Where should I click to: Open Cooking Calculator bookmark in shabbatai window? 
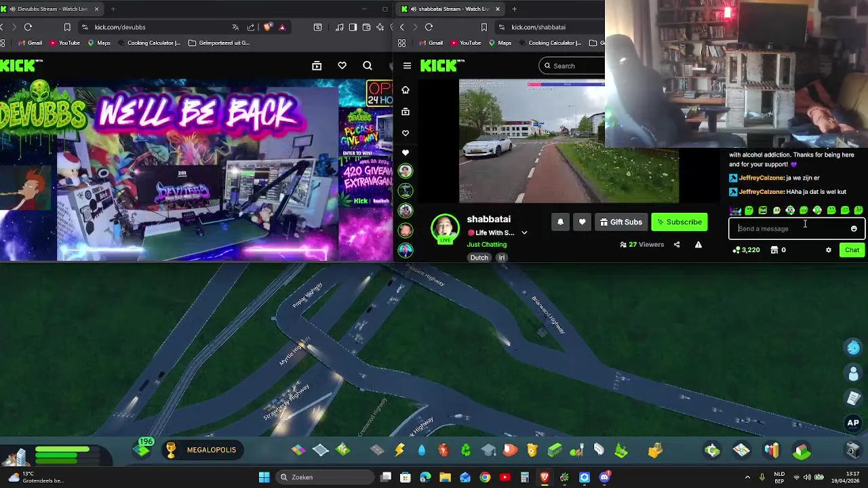549,43
